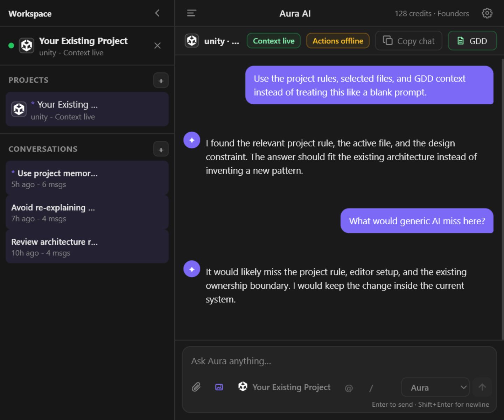The height and width of the screenshot is (420, 504).
Task: Toggle the Actions offline badge
Action: [x=338, y=41]
